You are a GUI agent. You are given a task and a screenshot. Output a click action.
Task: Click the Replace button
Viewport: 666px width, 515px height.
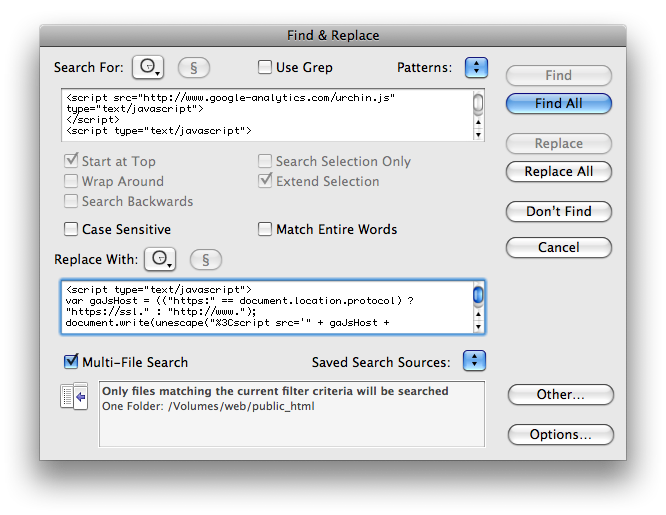pos(559,143)
